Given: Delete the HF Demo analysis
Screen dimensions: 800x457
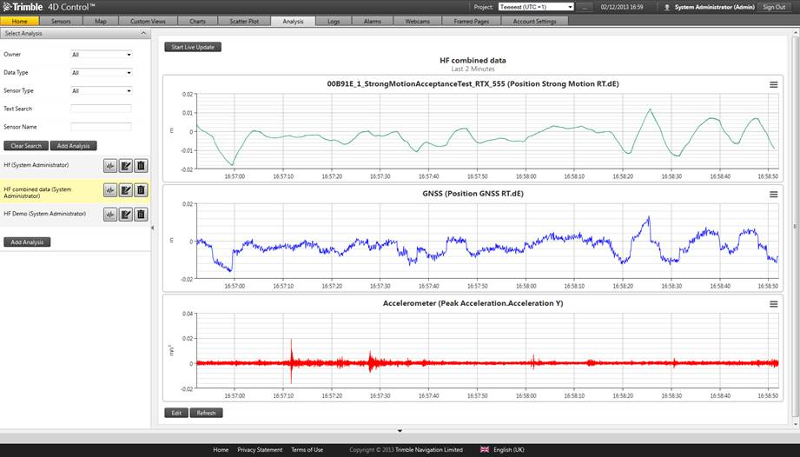Looking at the screenshot, I should [x=141, y=214].
